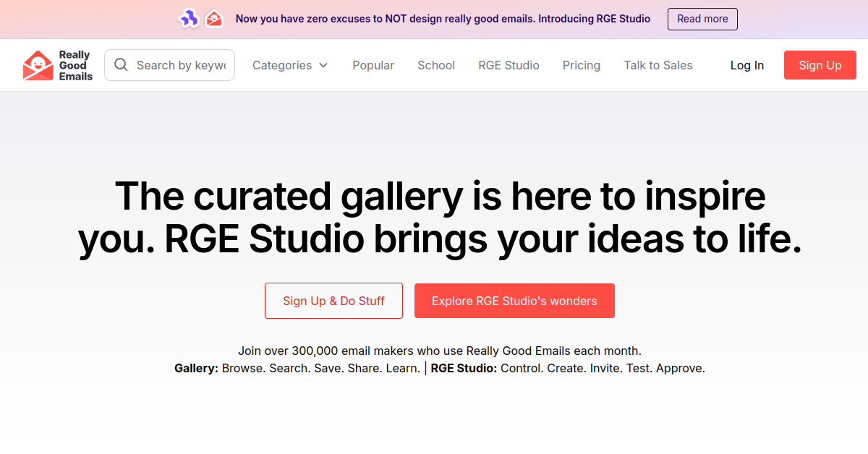
Task: Click the red envelope icon in banner
Action: click(x=213, y=19)
